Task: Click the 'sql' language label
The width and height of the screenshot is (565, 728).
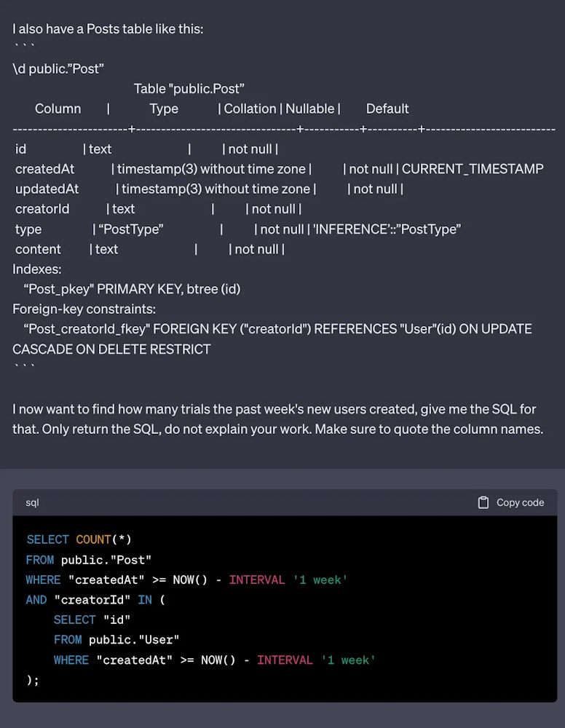Action: [32, 502]
